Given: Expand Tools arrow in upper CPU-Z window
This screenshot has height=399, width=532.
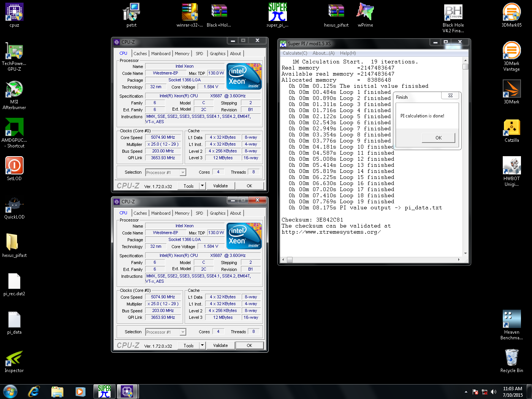Looking at the screenshot, I should tap(203, 186).
